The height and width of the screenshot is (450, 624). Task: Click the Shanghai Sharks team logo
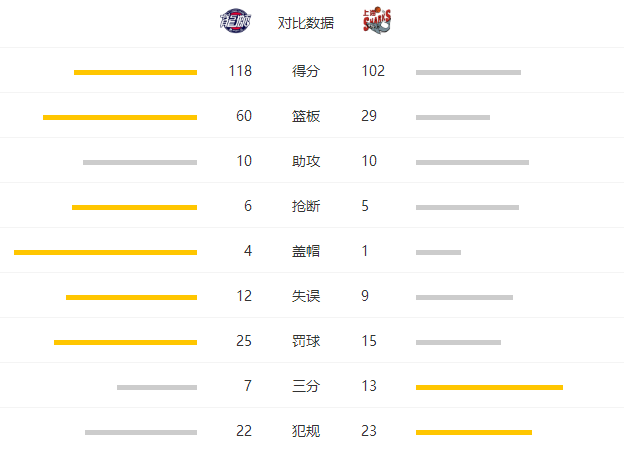377,20
